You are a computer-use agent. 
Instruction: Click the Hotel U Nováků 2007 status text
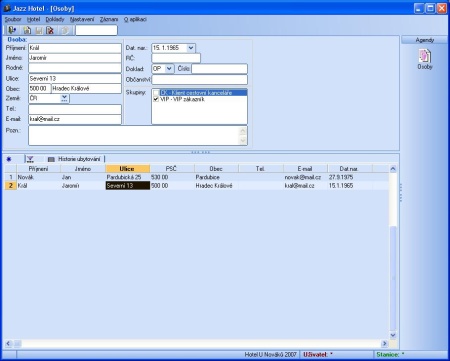[270, 355]
